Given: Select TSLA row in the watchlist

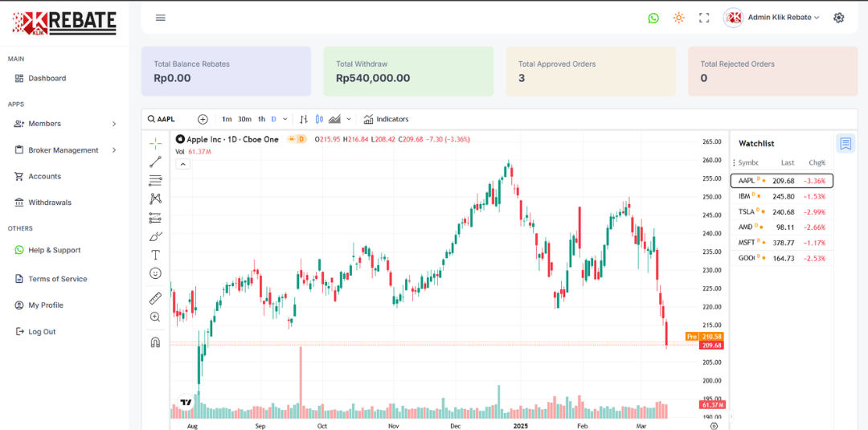Looking at the screenshot, I should pos(781,211).
